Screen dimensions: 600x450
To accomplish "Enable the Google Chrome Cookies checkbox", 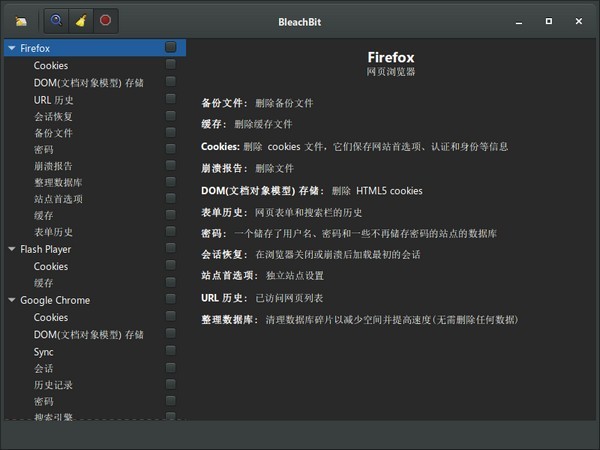I will tap(171, 316).
